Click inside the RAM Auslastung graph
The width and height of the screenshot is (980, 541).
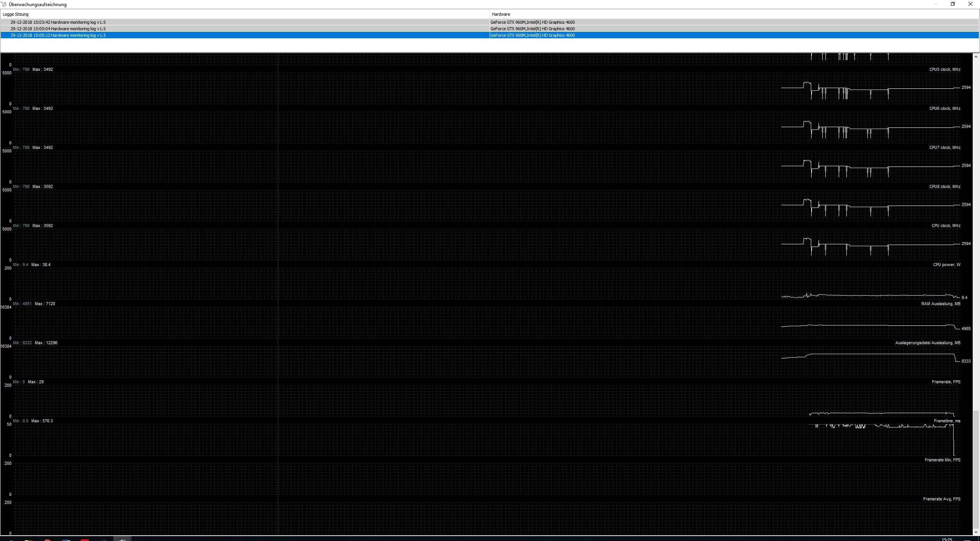click(459, 322)
